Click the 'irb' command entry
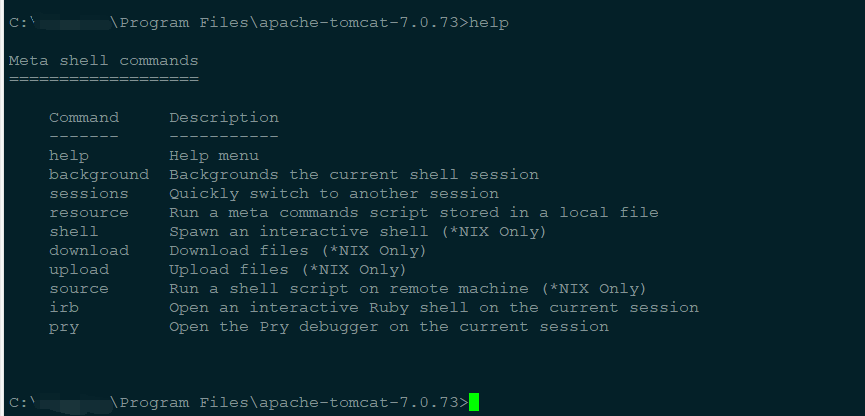The image size is (865, 416). [64, 307]
